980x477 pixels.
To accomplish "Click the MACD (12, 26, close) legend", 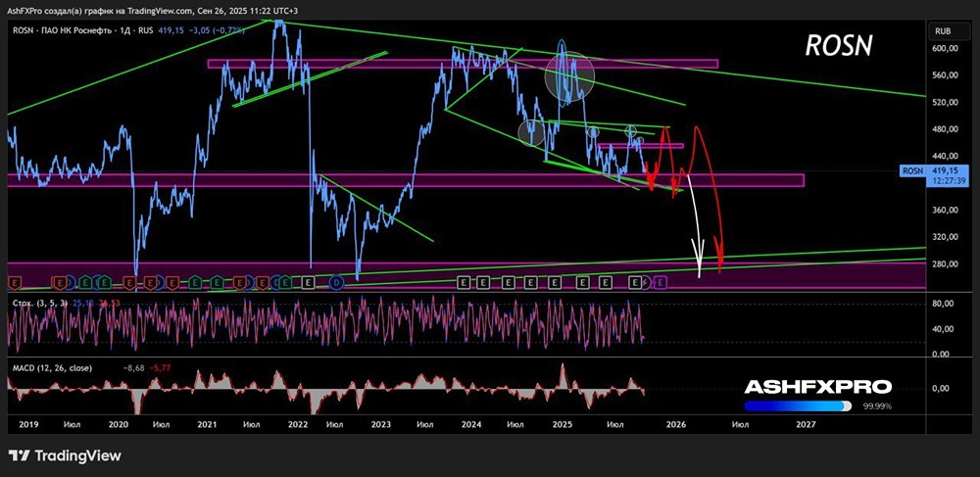I will 53,368.
